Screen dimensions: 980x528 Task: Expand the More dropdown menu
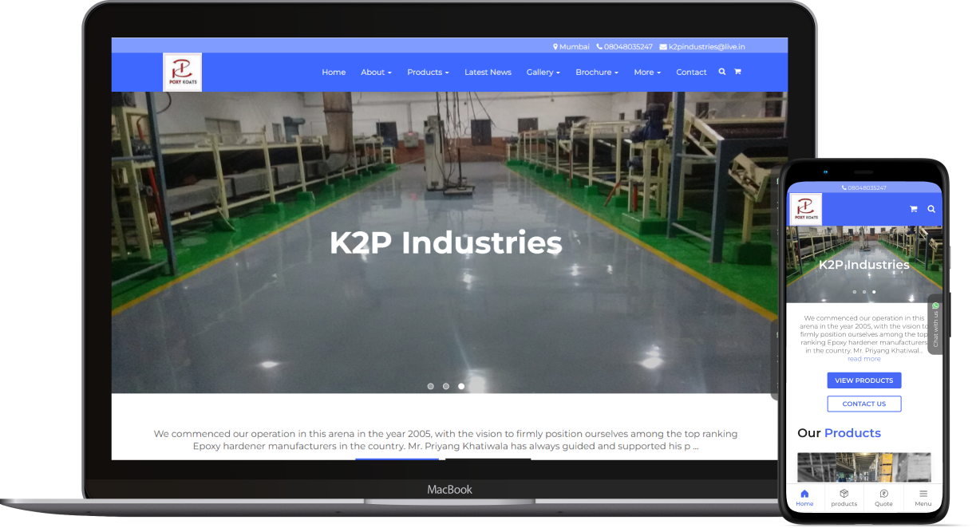(x=647, y=73)
